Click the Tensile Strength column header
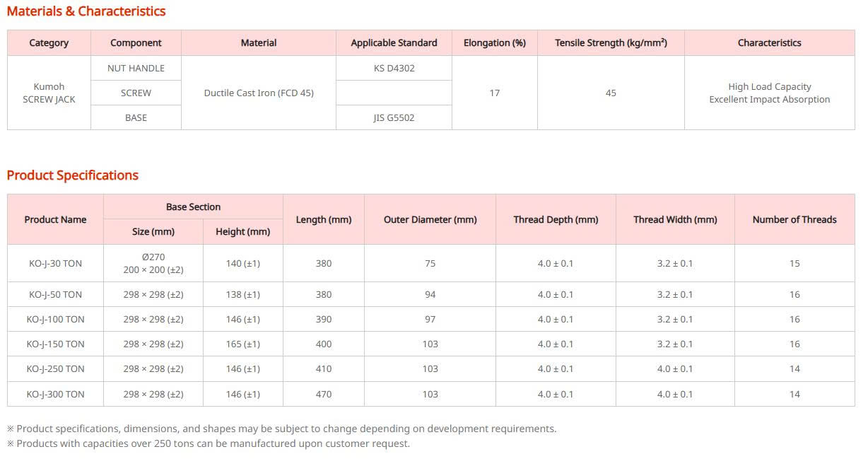Screen dimensions: 868x459 coord(611,42)
